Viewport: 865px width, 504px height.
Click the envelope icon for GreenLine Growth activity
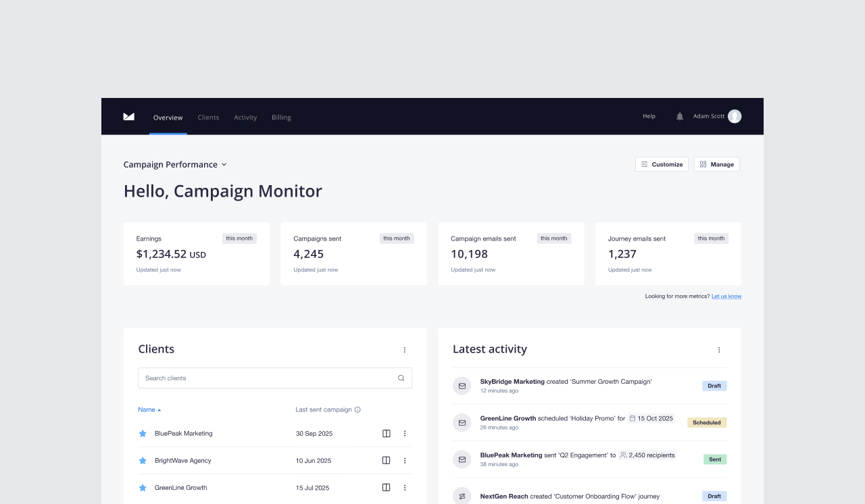click(462, 422)
